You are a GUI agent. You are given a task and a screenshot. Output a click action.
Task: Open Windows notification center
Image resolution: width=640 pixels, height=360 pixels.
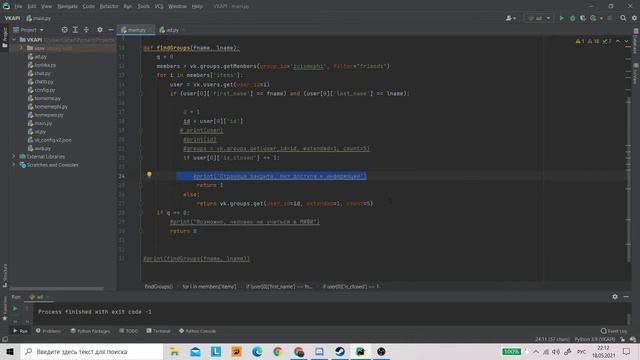(627, 351)
